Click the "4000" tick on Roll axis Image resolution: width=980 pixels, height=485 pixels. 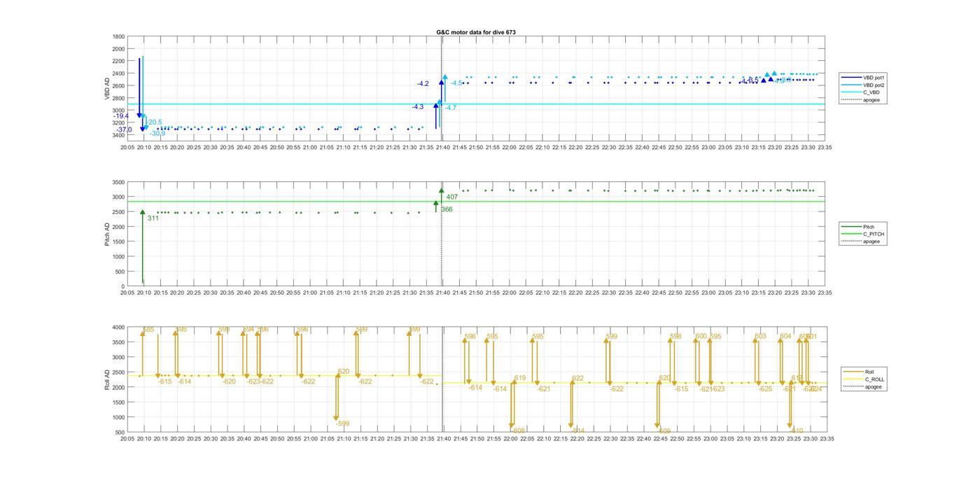(x=118, y=328)
